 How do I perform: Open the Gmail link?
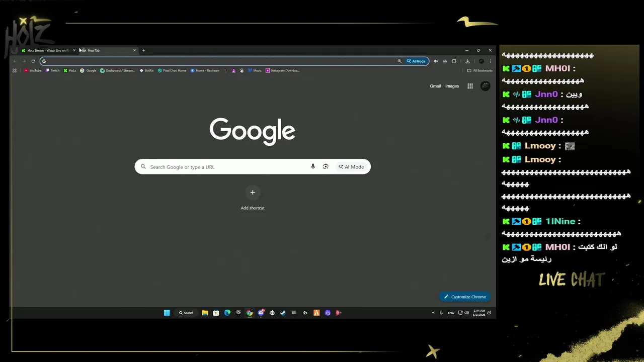[435, 86]
